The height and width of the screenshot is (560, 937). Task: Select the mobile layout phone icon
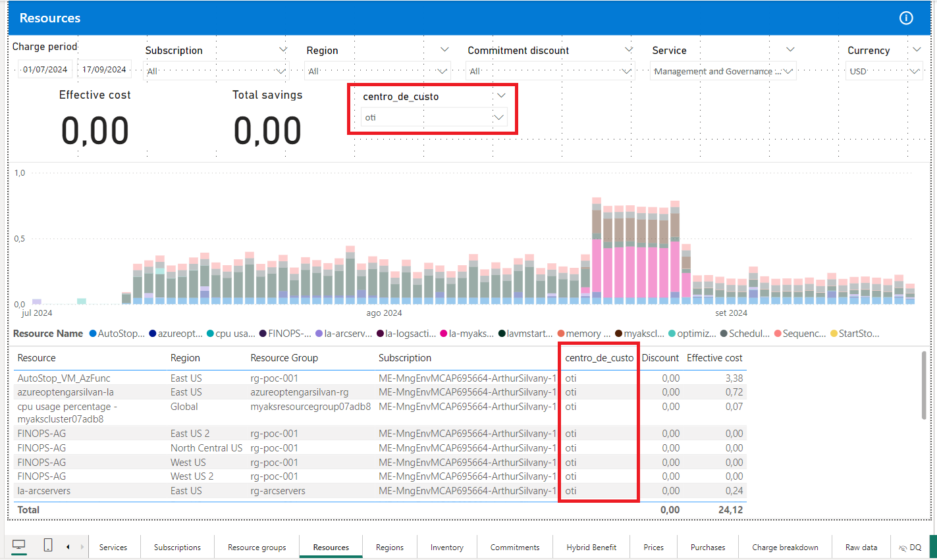click(x=47, y=545)
